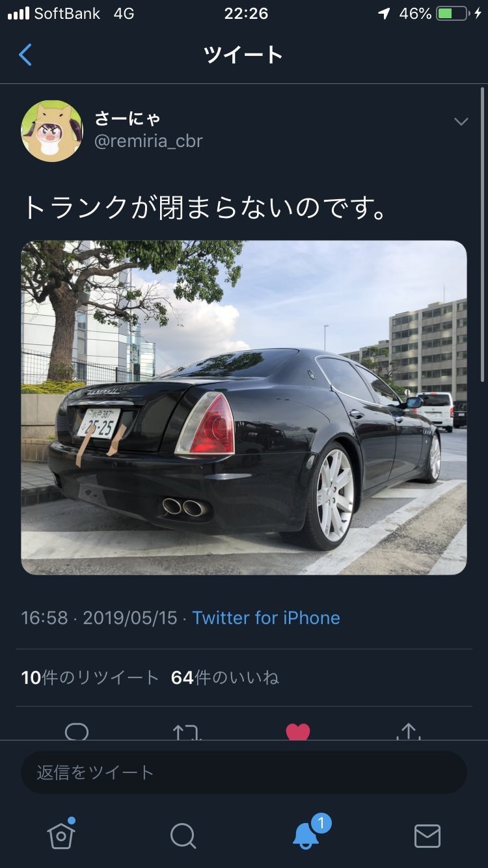This screenshot has width=488, height=868.
Task: Toggle the red heart like button
Action: click(298, 732)
